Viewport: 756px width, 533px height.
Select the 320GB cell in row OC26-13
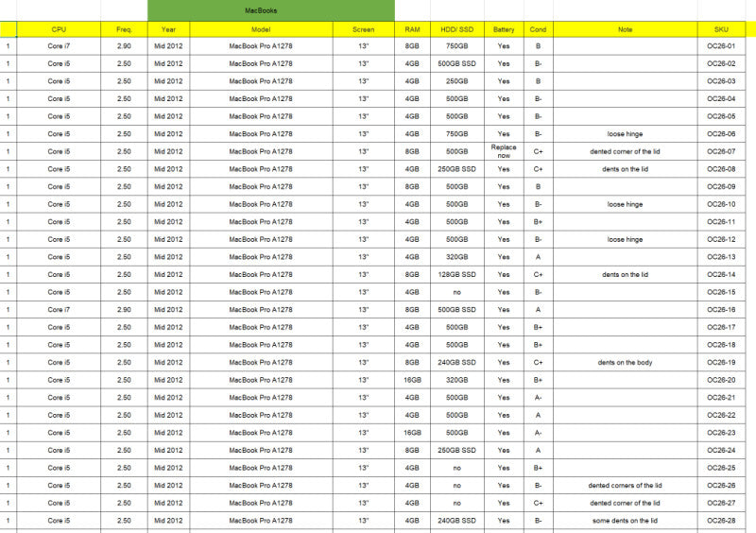pos(457,257)
